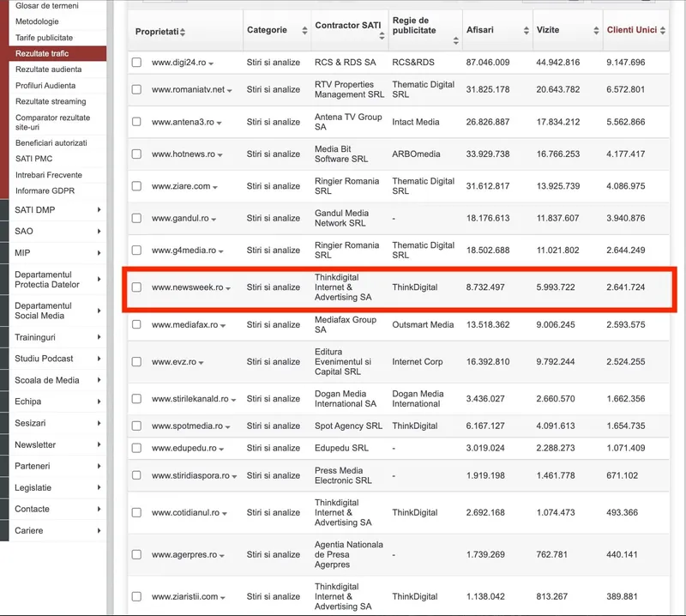Open the Legislatie sidebar menu
This screenshot has width=686, height=616.
[57, 487]
